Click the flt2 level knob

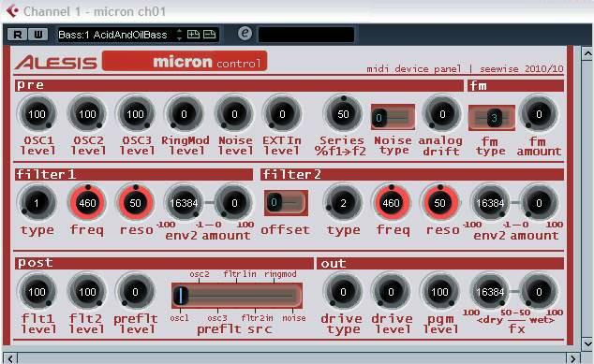tap(87, 292)
